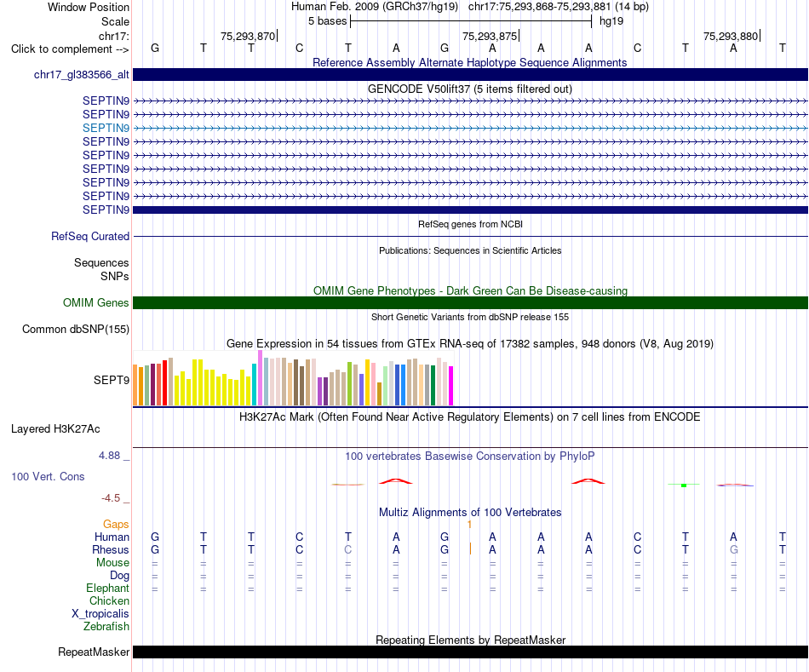Click the 100 Vert. Cons track label
This screenshot has height=672, width=809.
point(48,476)
